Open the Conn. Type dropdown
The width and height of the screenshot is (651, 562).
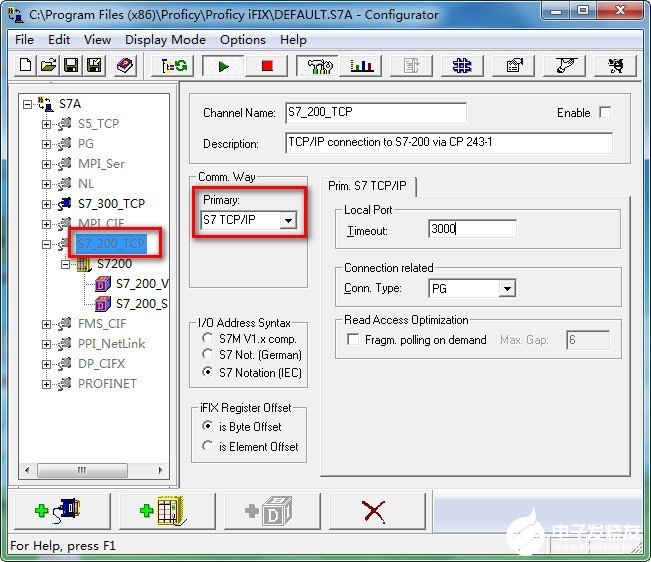507,288
